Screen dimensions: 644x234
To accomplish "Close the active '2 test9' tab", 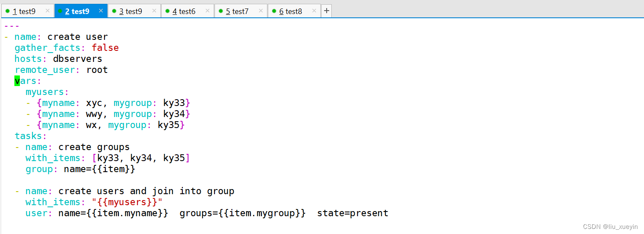I will (x=101, y=11).
